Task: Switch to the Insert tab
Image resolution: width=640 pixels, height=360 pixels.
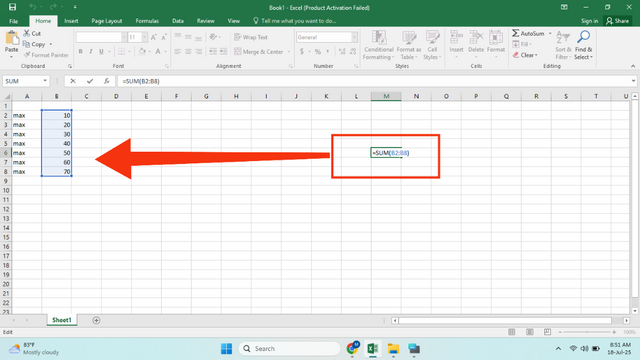Action: pyautogui.click(x=71, y=21)
